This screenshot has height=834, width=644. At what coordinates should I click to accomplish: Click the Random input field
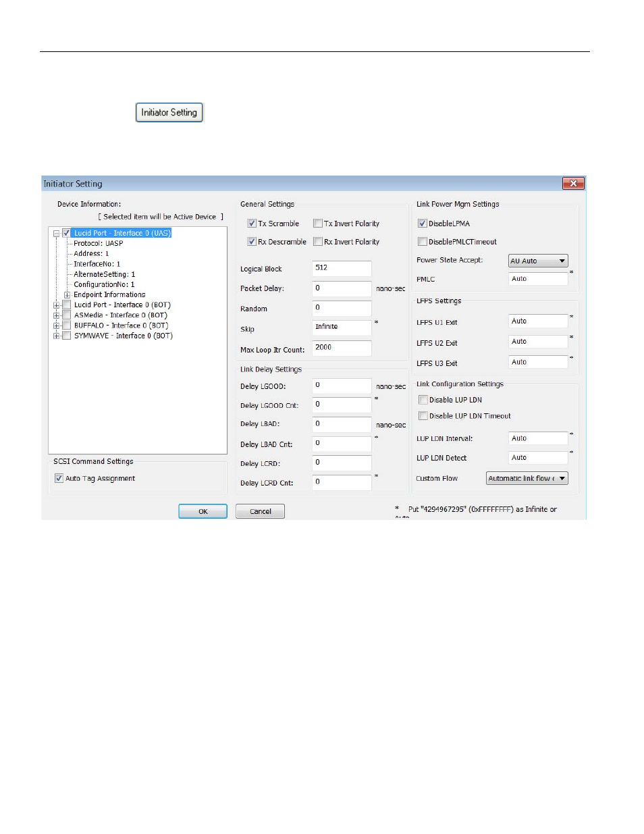pos(342,308)
